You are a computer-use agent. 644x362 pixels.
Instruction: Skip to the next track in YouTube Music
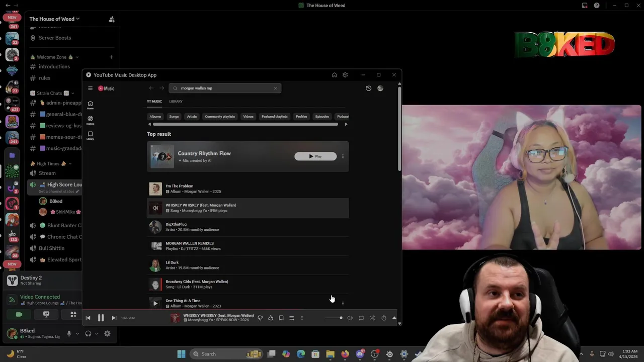tap(114, 318)
